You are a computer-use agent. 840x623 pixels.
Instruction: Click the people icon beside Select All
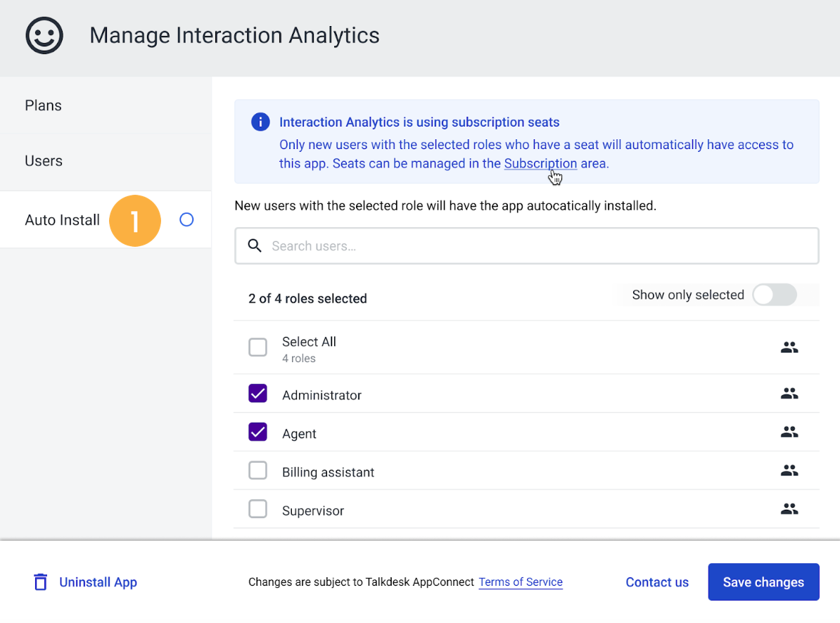coord(789,347)
